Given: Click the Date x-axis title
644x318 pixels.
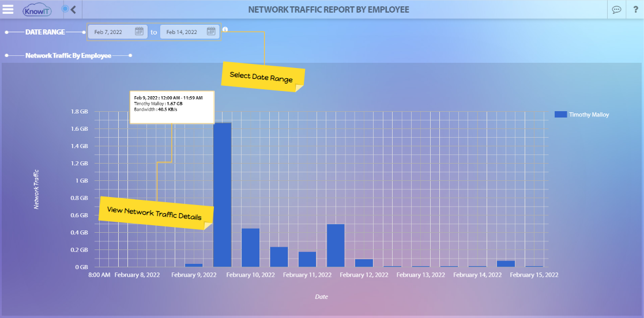Looking at the screenshot, I should [x=322, y=296].
